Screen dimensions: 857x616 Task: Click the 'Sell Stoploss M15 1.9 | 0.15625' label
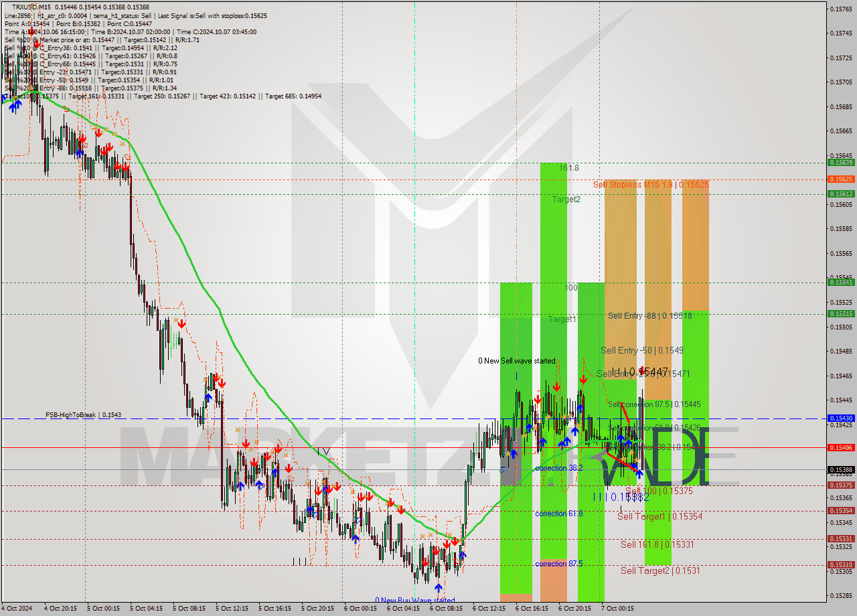tap(650, 184)
